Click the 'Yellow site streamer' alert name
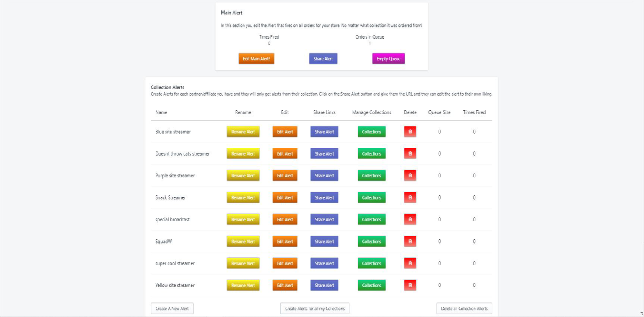 pos(175,285)
